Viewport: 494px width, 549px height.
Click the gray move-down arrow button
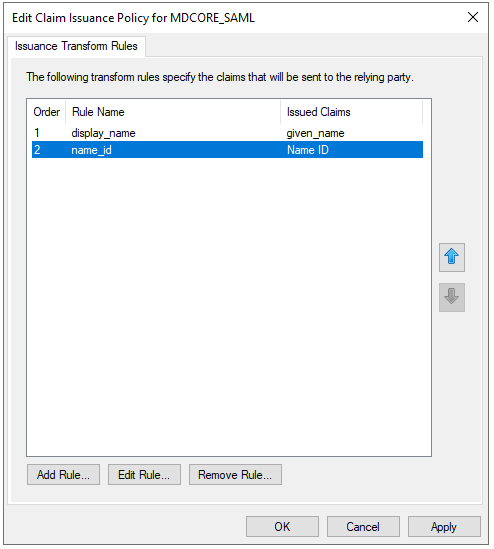(x=452, y=297)
